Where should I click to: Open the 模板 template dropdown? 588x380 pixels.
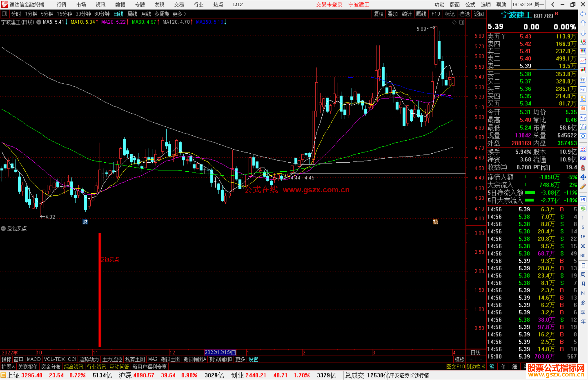click(460, 359)
